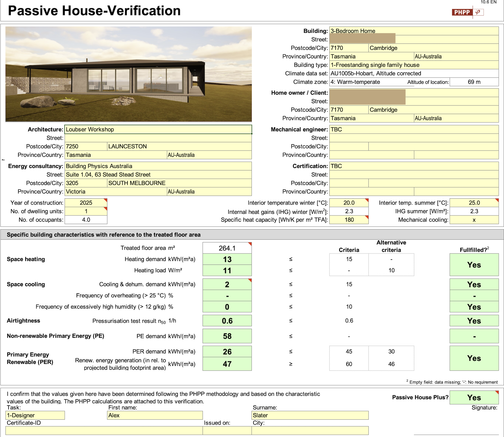Click the Treated floor area value 264.1

click(x=227, y=248)
